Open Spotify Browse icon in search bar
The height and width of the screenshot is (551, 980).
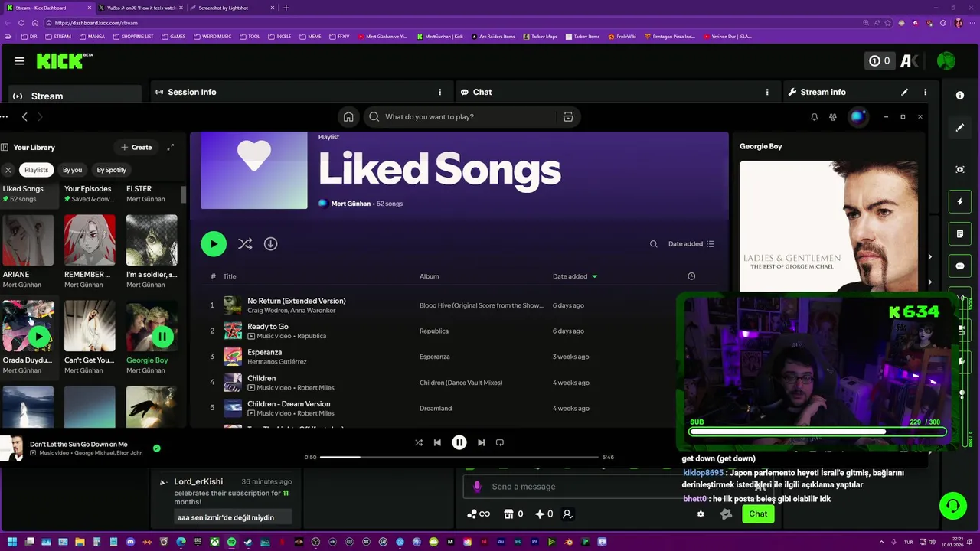pos(568,117)
